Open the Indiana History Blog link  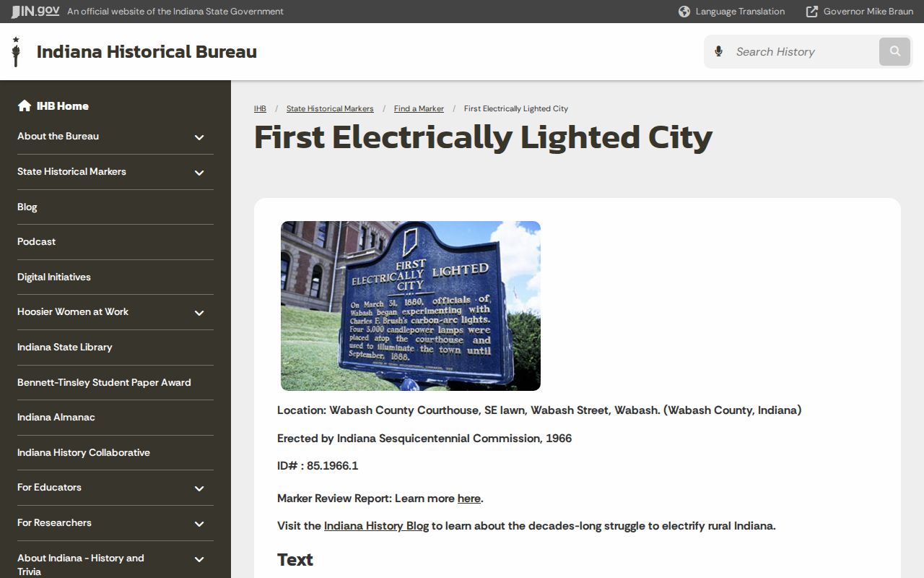pyautogui.click(x=376, y=526)
